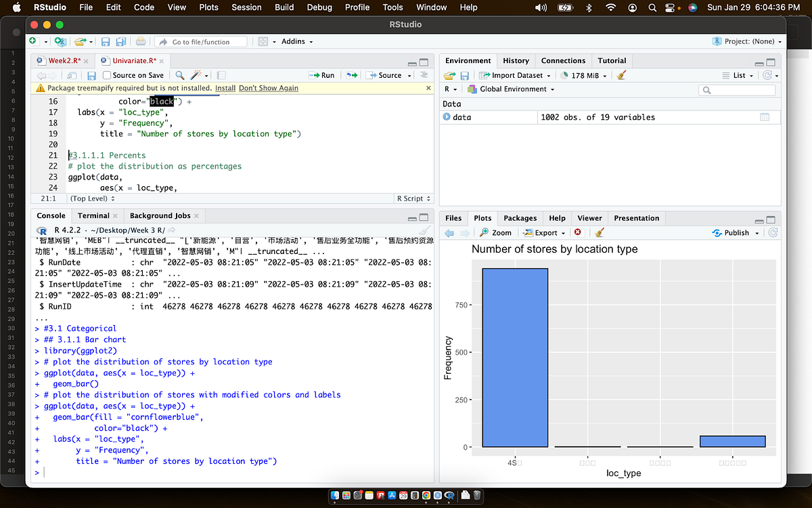
Task: Open the Session menu
Action: point(246,7)
